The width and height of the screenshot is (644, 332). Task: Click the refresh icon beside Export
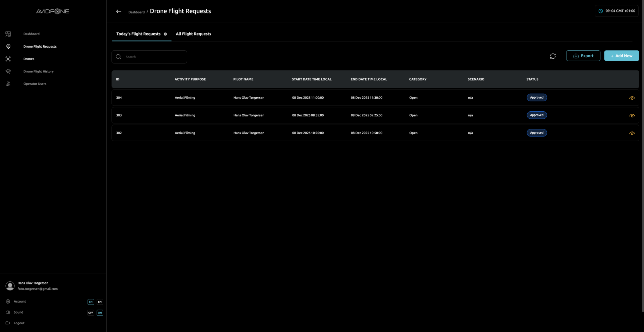pyautogui.click(x=553, y=56)
